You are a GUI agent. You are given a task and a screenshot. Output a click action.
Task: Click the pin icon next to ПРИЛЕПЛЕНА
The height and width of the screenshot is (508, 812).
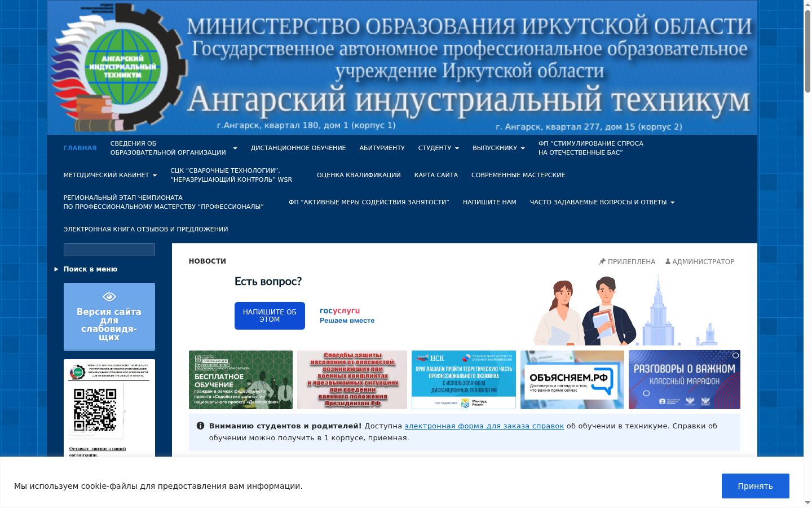(602, 261)
